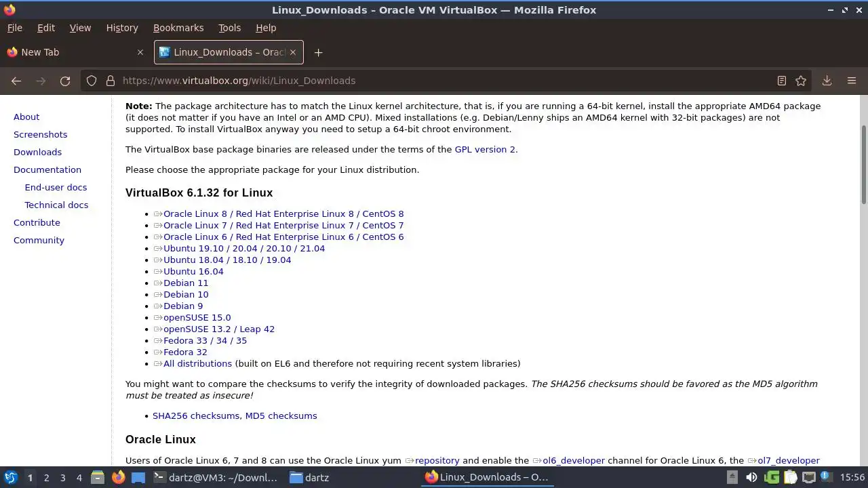The width and height of the screenshot is (868, 488).
Task: Open the Contribute sidebar link
Action: coord(37,222)
